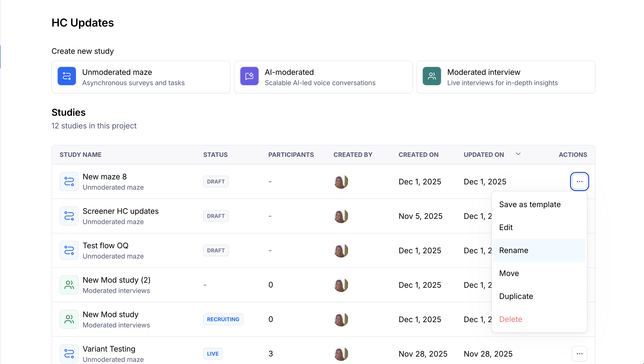Open the New Mod study link
This screenshot has height=364, width=644.
[110, 314]
